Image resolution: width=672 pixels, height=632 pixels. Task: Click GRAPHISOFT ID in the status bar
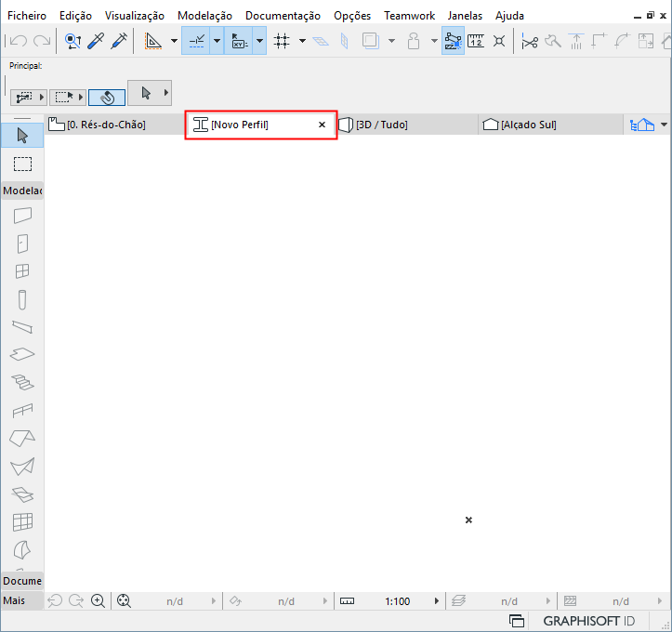pos(588,621)
